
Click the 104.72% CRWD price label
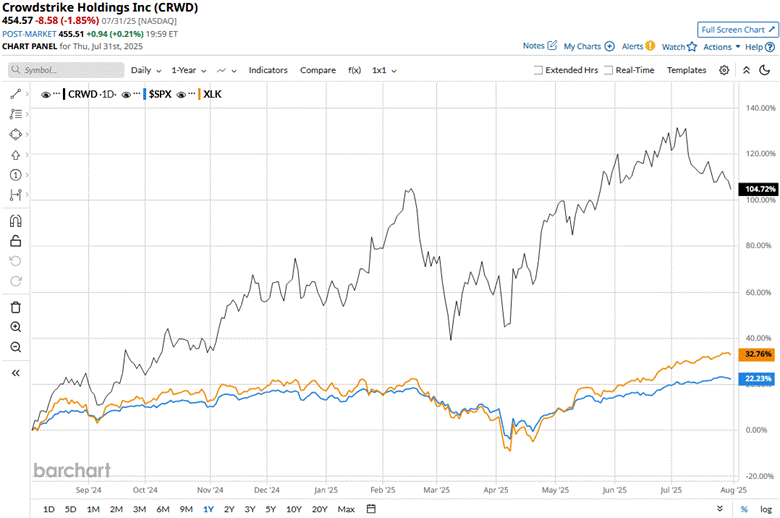click(759, 189)
